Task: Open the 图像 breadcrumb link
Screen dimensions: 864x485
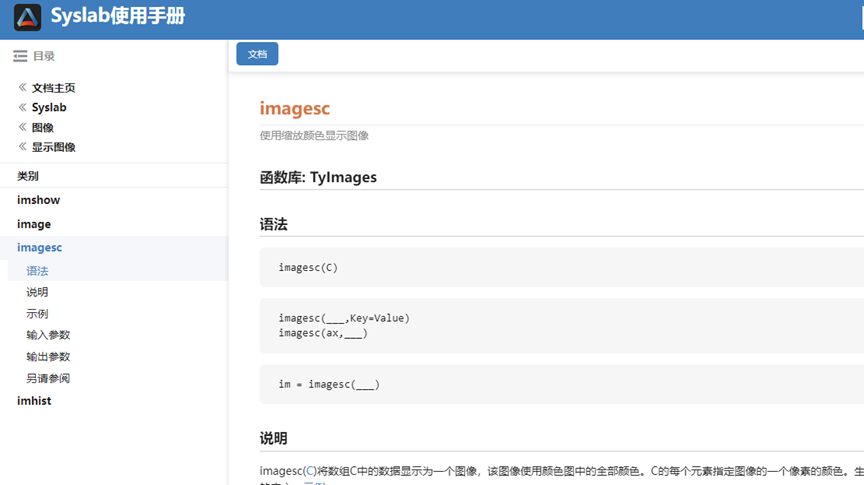Action: (x=42, y=127)
